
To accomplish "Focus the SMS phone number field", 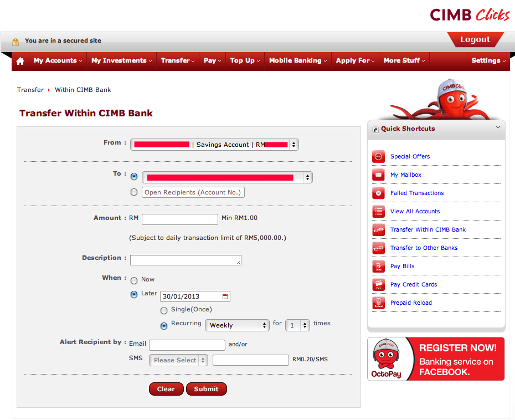I will pos(251,360).
